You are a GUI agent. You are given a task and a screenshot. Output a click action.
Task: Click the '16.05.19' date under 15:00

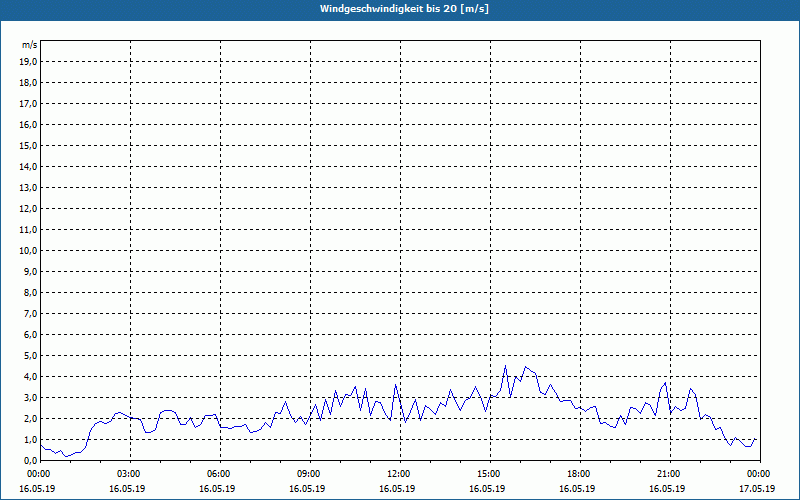click(487, 489)
